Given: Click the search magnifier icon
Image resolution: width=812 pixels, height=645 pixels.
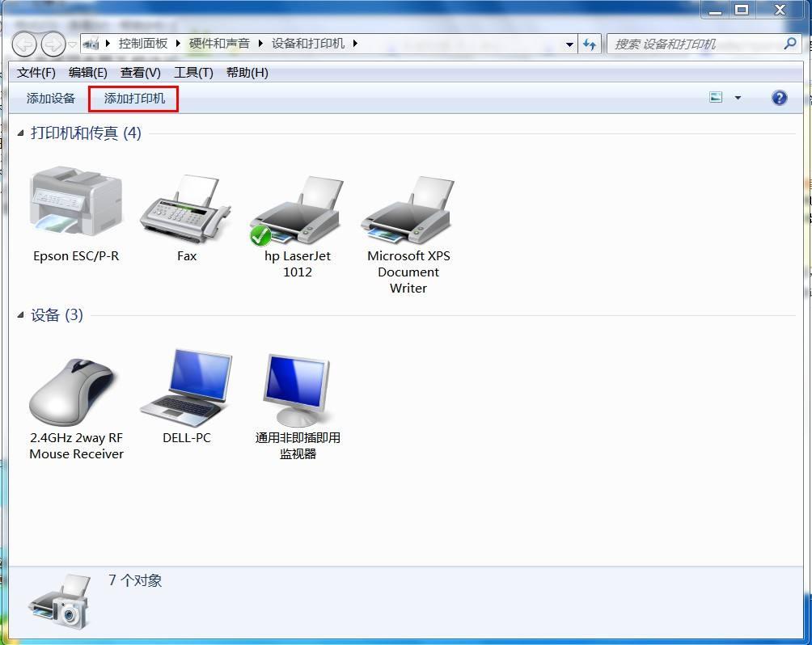Looking at the screenshot, I should [790, 44].
